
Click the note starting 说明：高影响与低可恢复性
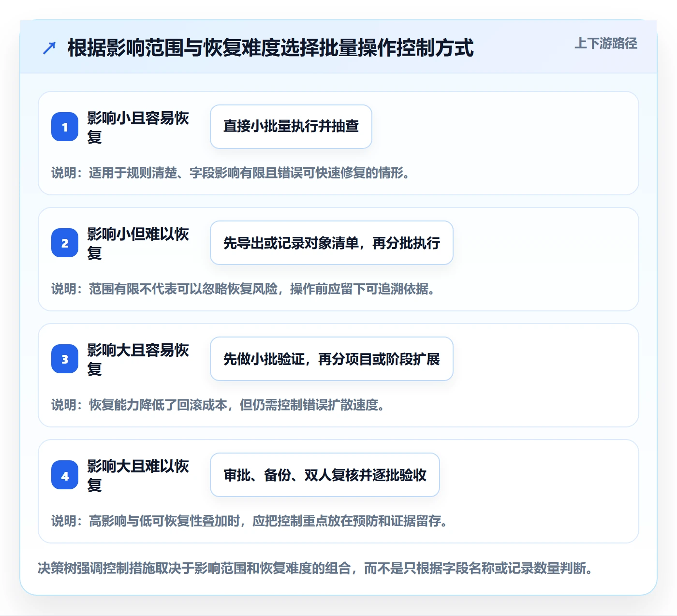250,521
